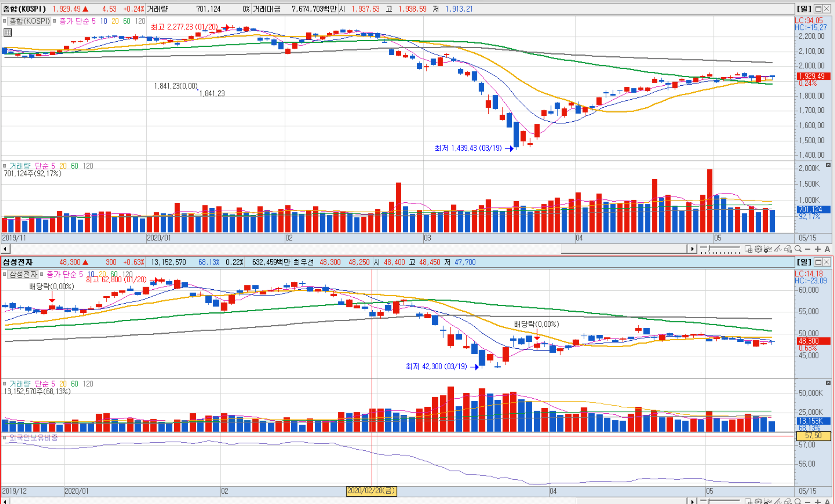Click the magnifier zoom icon in the KOSPI toolbar
Viewport: 835px width, 504px height.
point(798,249)
